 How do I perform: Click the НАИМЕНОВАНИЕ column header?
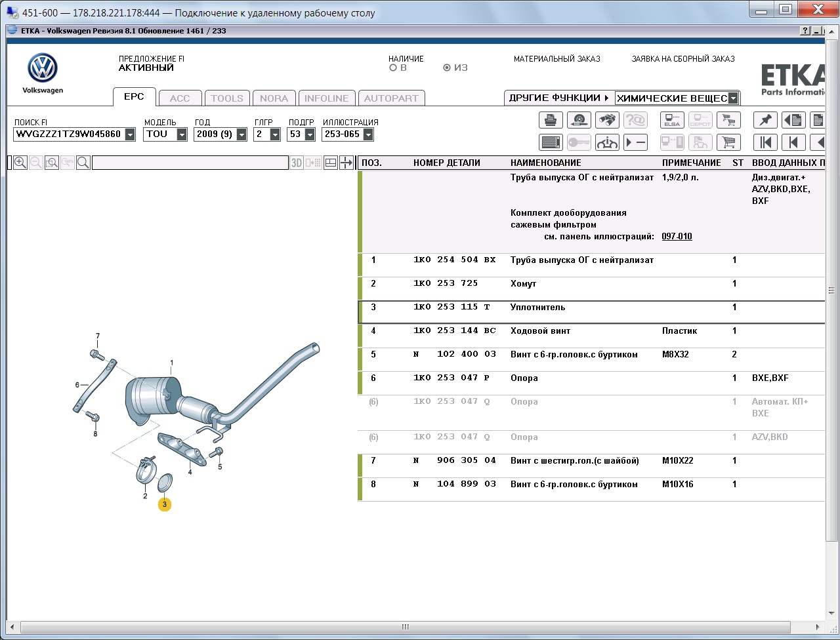546,163
